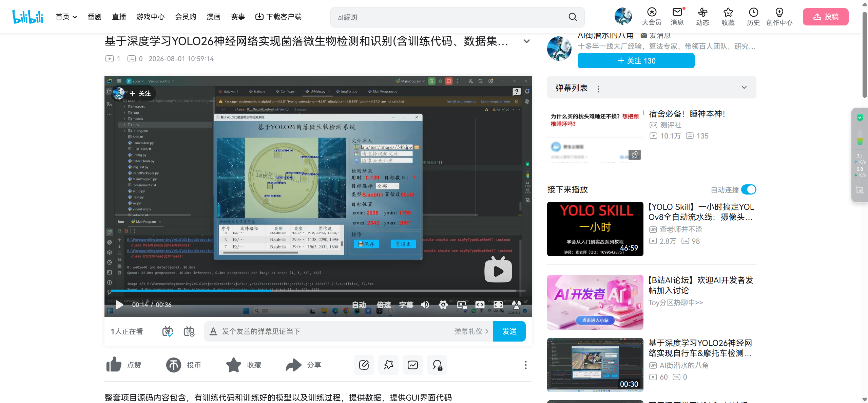Open the AI开发者 forum thumbnail

coord(595,302)
